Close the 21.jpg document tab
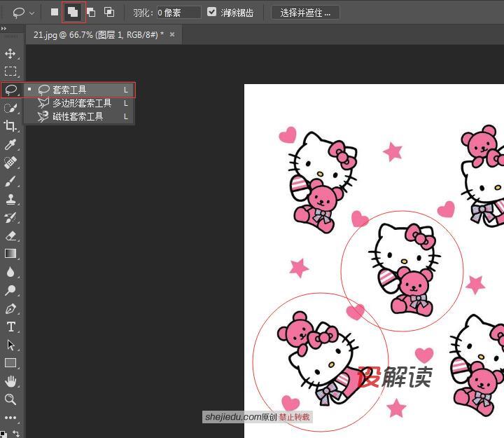Image resolution: width=504 pixels, height=438 pixels. [x=172, y=34]
